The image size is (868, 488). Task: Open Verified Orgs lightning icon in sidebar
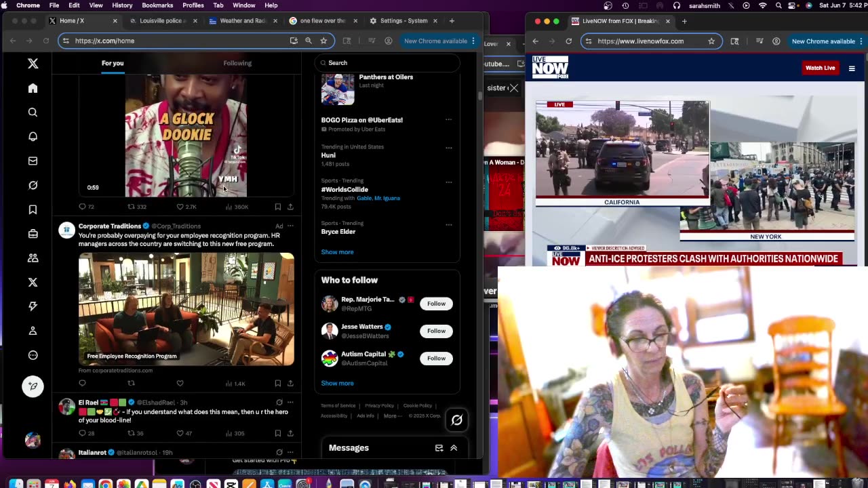[33, 306]
